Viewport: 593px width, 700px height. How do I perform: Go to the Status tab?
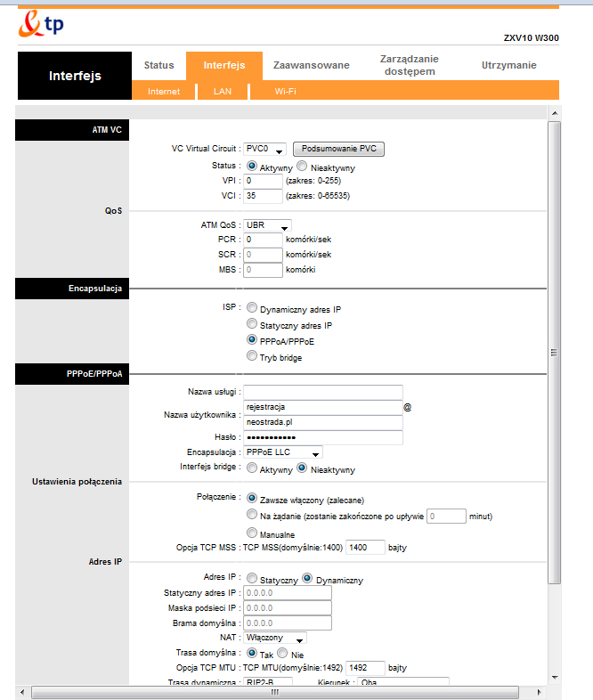tap(158, 65)
